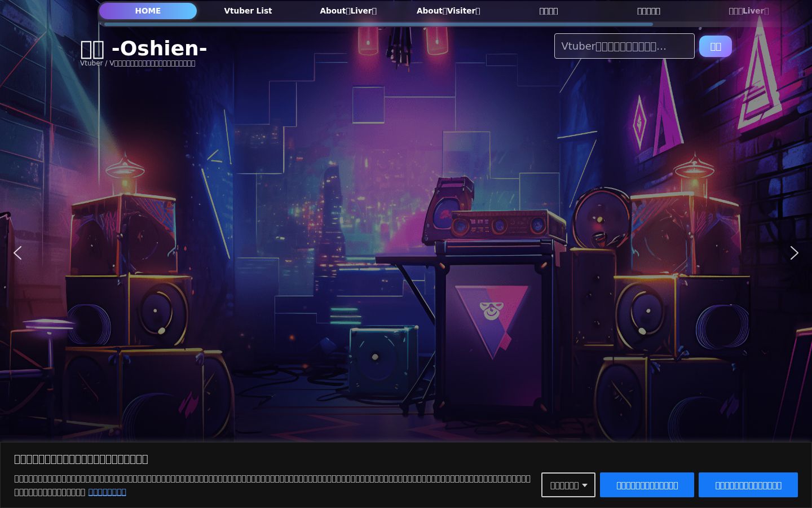The height and width of the screenshot is (508, 812).
Task: Click the first blue cookie consent button
Action: [x=647, y=485]
